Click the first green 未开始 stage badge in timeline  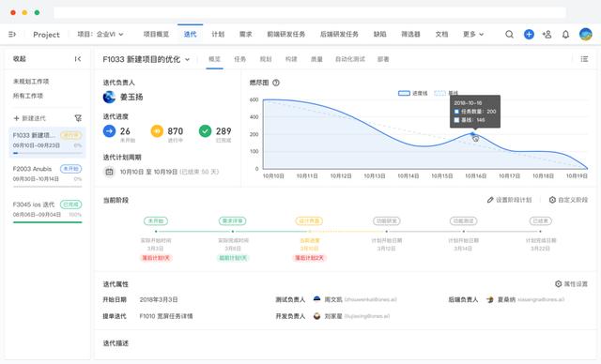[x=156, y=220]
